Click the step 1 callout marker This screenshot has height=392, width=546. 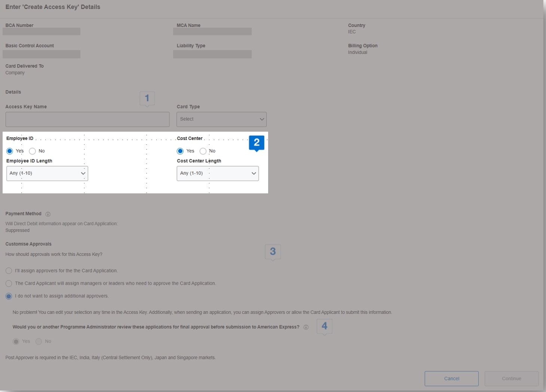(147, 98)
